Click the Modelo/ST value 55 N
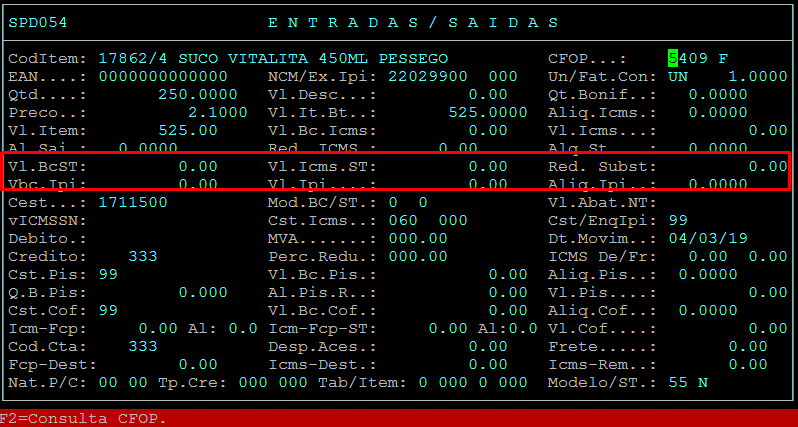The width and height of the screenshot is (798, 427). [688, 382]
